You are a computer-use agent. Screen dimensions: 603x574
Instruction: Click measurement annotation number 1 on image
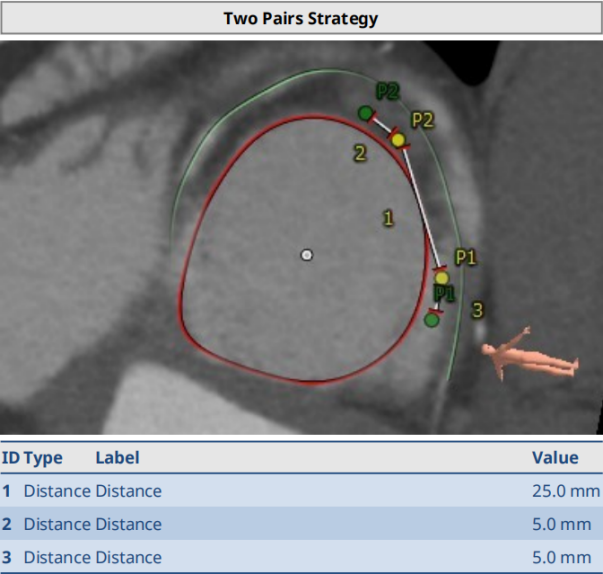[x=389, y=216]
